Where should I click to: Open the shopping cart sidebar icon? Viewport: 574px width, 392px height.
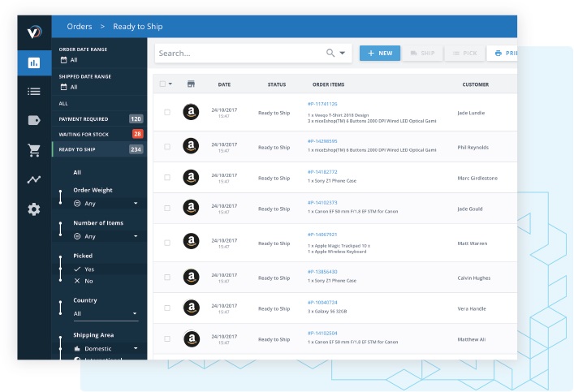coord(33,150)
